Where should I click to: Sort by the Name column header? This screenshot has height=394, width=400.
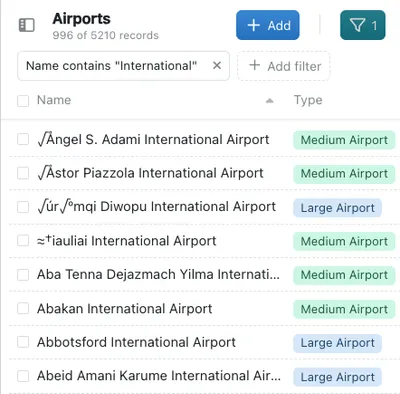click(x=54, y=100)
